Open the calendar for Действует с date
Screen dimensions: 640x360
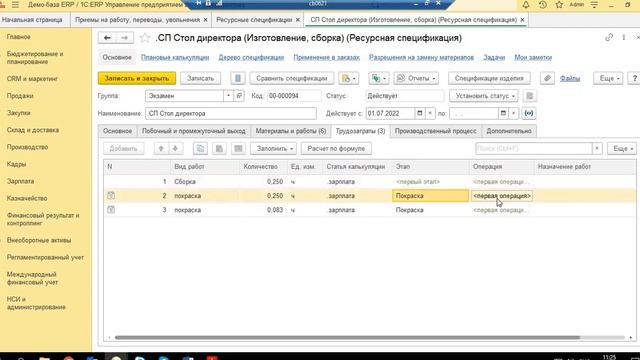pyautogui.click(x=420, y=113)
